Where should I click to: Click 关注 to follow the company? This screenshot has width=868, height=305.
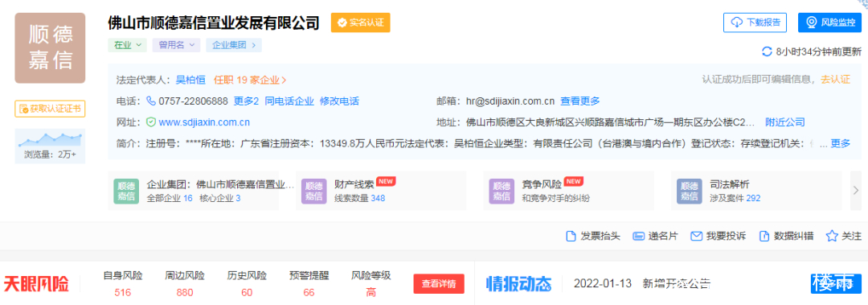point(844,237)
